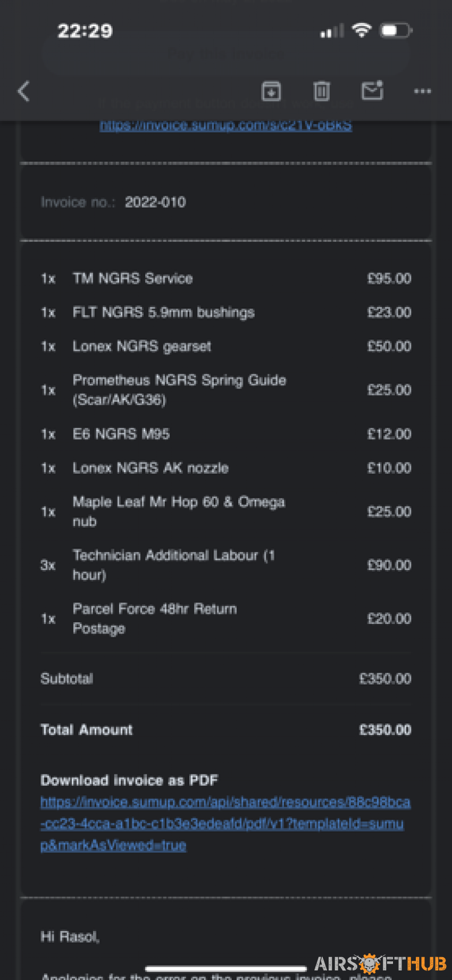Tap the Technician Additional Labour row

(x=225, y=565)
